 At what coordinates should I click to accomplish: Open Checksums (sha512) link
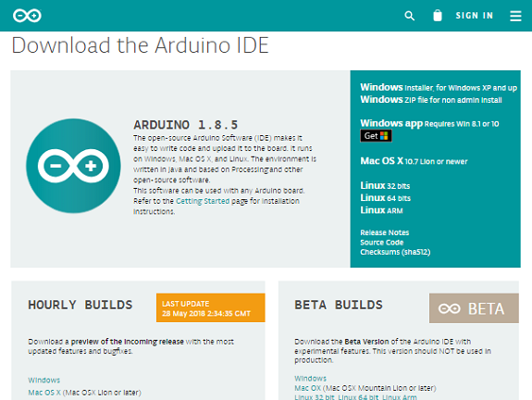pos(395,252)
